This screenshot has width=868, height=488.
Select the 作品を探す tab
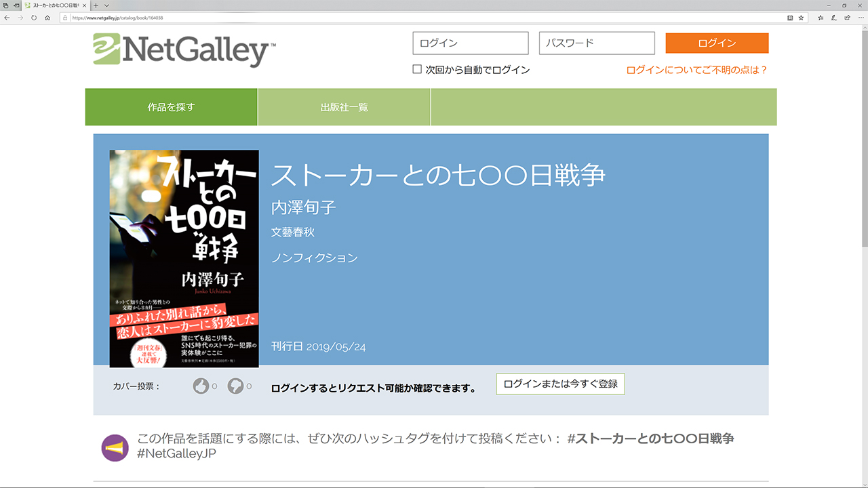click(171, 107)
